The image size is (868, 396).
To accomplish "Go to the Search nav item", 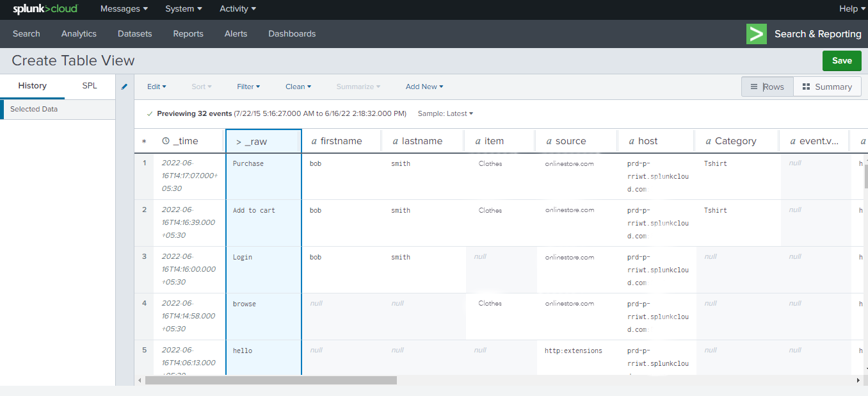I will pyautogui.click(x=26, y=34).
